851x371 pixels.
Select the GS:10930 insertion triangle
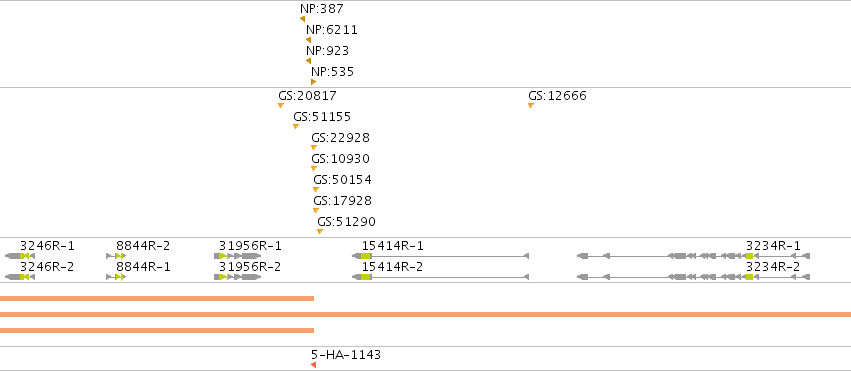click(314, 169)
